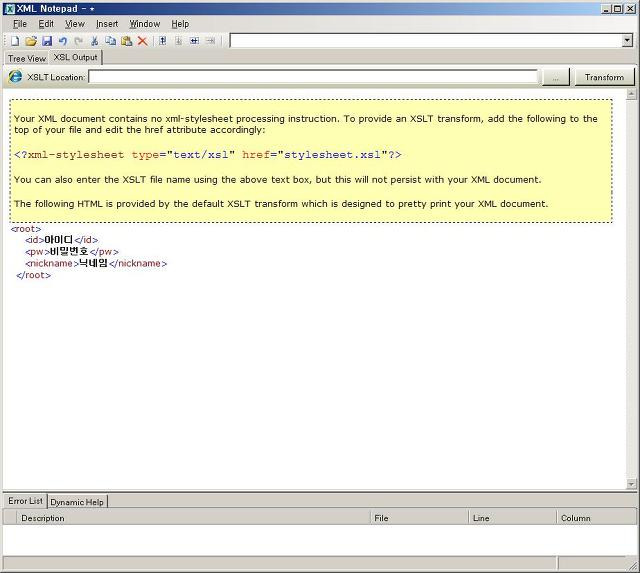This screenshot has width=640, height=573.
Task: Click the closing </root> tag text
Action: tap(33, 275)
